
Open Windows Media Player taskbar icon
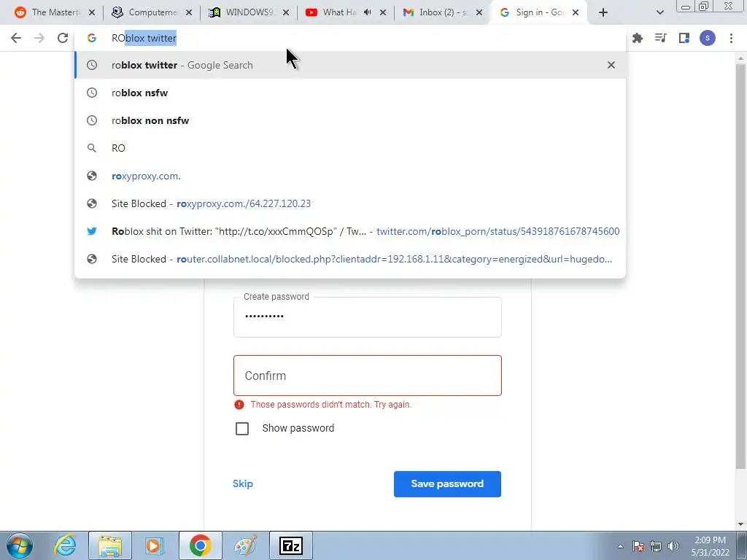tap(154, 545)
